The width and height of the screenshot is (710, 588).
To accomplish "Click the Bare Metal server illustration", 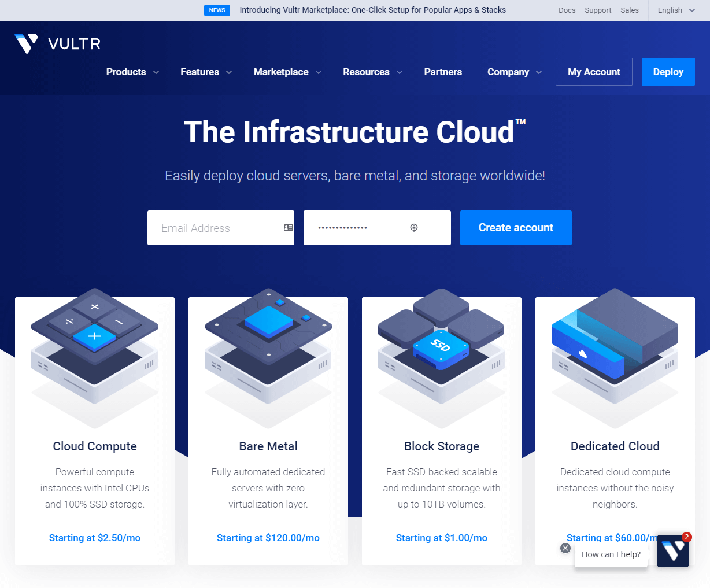I will (268, 358).
